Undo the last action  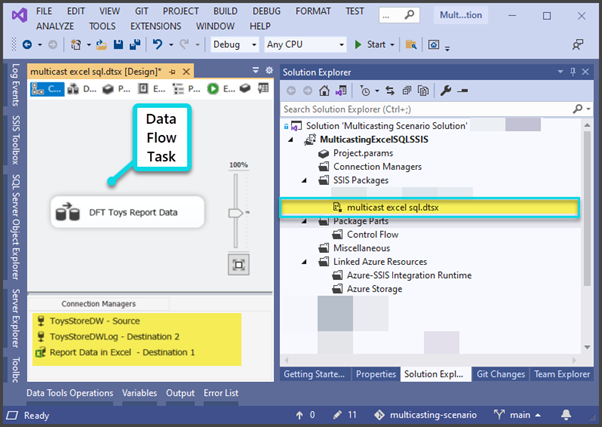click(157, 45)
